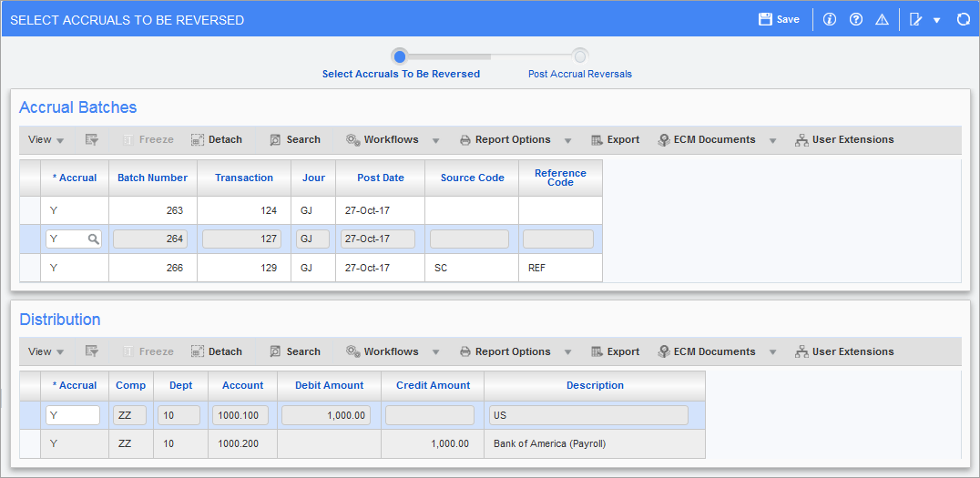Click Freeze in Accrual Batches toolbar
Viewport: 980px width, 478px height.
point(148,140)
